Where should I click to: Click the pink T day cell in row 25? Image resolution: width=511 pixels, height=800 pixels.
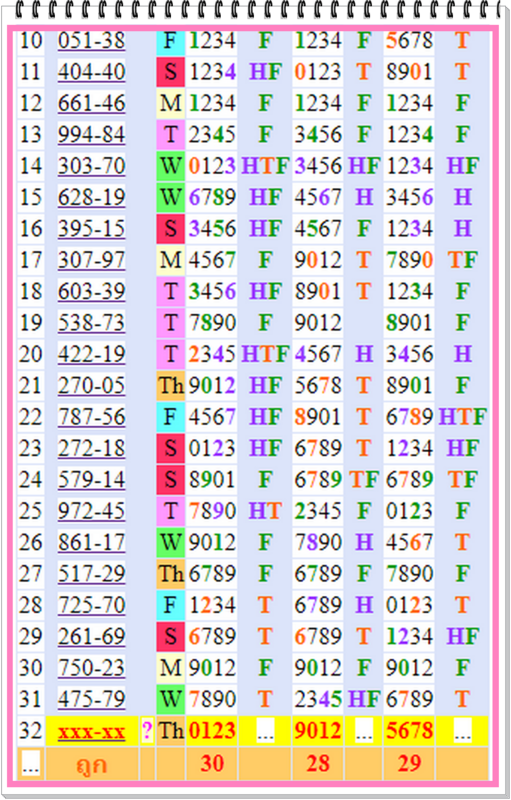170,511
